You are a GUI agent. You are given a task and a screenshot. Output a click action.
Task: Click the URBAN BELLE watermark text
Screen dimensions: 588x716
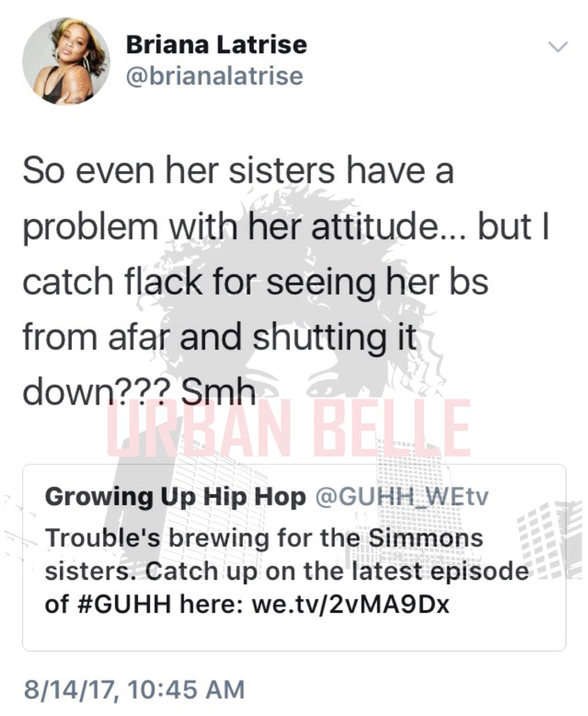[290, 429]
